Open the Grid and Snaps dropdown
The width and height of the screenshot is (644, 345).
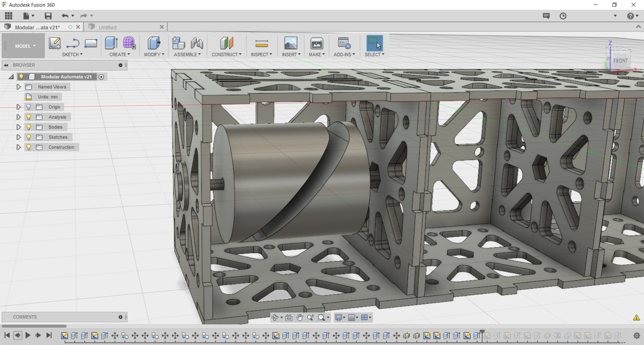(353, 318)
